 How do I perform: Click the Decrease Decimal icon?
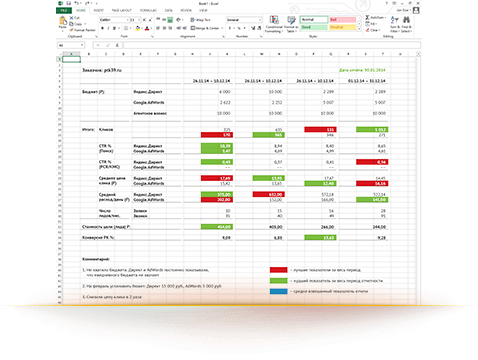(x=259, y=28)
